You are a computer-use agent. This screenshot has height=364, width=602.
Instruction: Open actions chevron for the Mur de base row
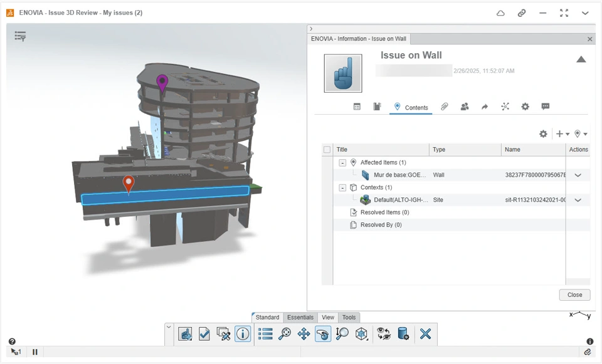[x=578, y=175]
